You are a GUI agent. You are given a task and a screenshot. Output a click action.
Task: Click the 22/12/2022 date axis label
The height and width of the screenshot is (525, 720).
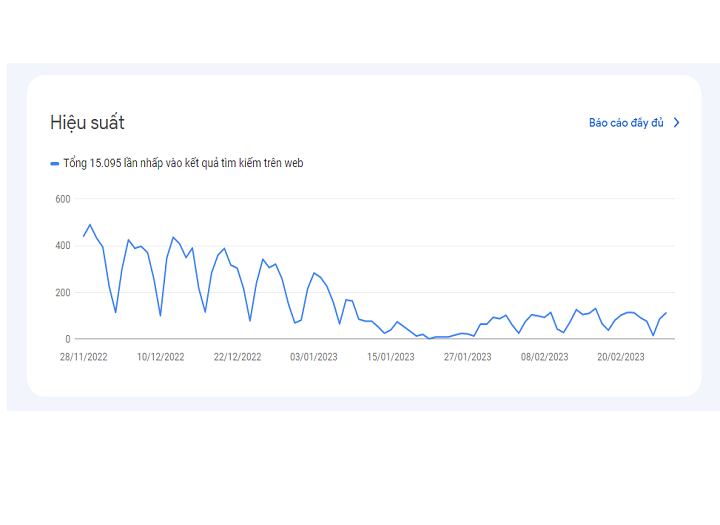[x=237, y=356]
